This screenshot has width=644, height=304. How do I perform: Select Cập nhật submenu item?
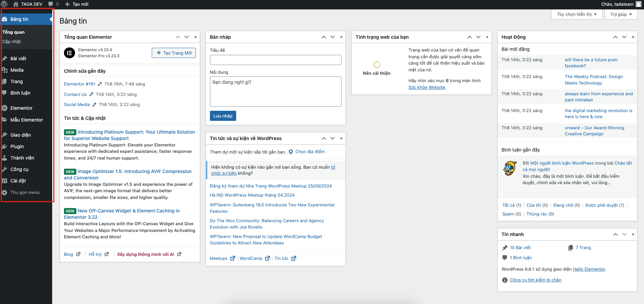click(x=11, y=42)
